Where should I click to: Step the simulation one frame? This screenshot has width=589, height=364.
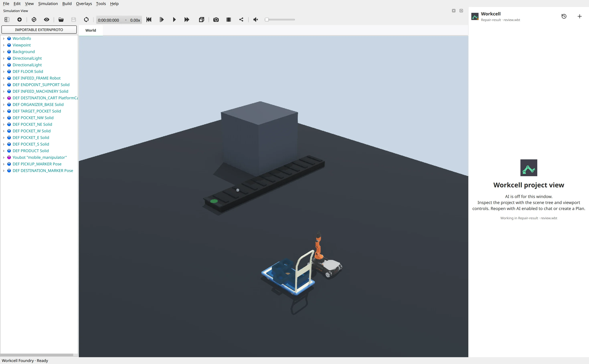(162, 20)
